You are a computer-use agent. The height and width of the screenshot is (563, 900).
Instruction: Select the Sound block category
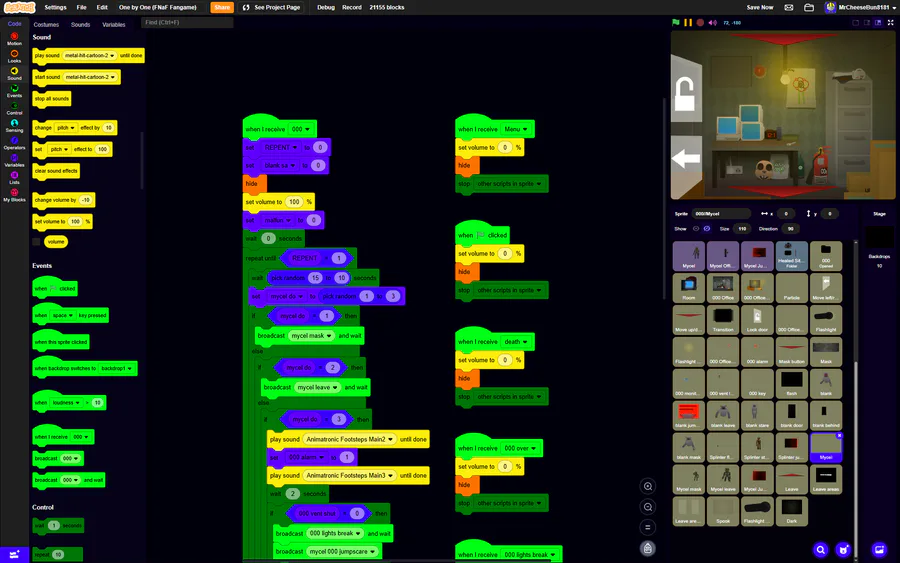click(14, 73)
